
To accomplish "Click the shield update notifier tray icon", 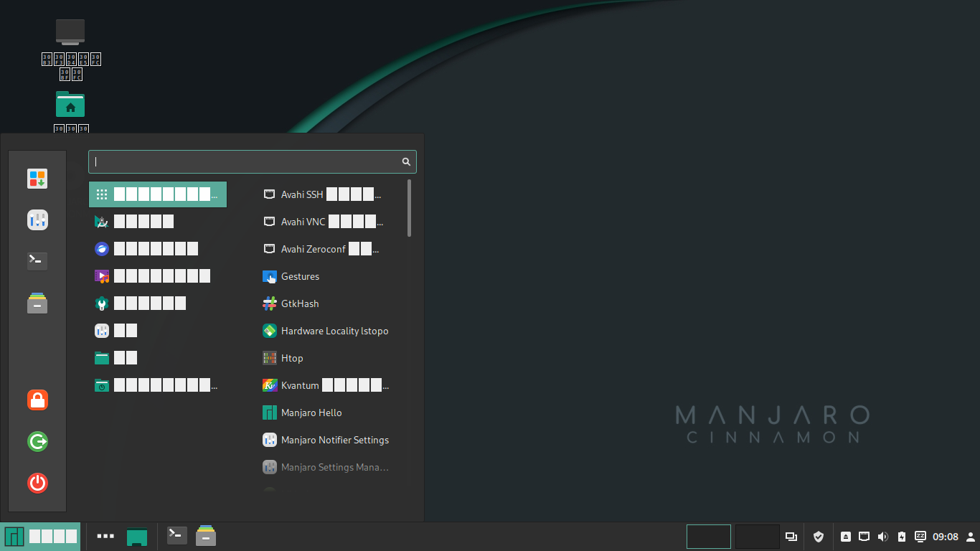I will tap(819, 537).
